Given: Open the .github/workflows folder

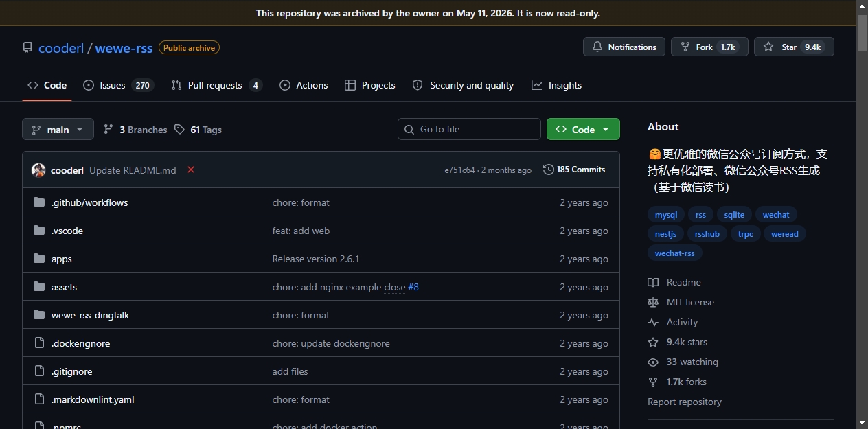Looking at the screenshot, I should click(x=89, y=202).
